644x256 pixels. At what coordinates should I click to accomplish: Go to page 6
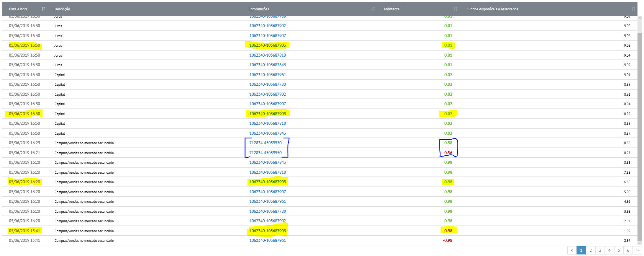(x=628, y=250)
